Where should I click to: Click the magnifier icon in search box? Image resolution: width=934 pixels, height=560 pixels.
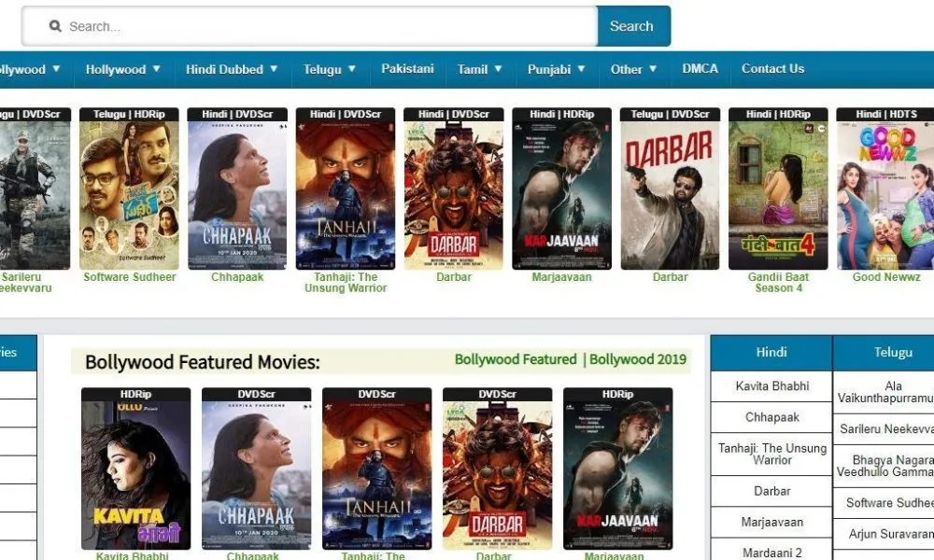(55, 26)
